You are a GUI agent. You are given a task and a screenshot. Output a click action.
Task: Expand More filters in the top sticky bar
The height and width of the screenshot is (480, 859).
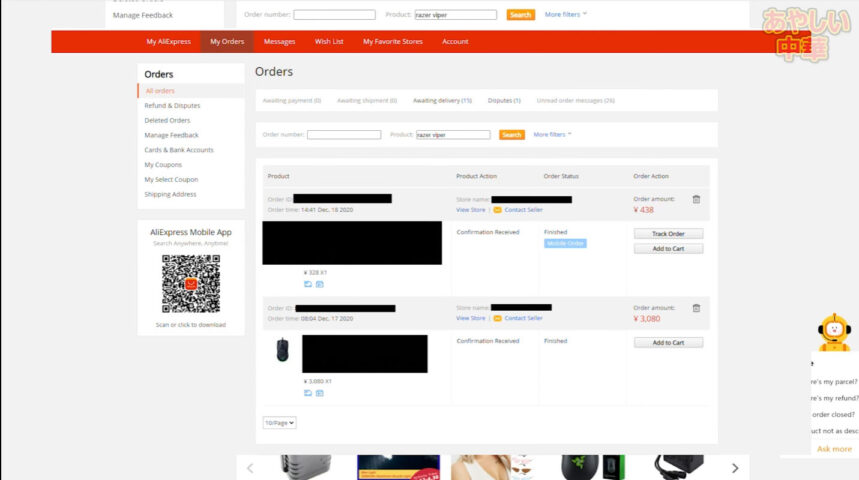click(566, 15)
